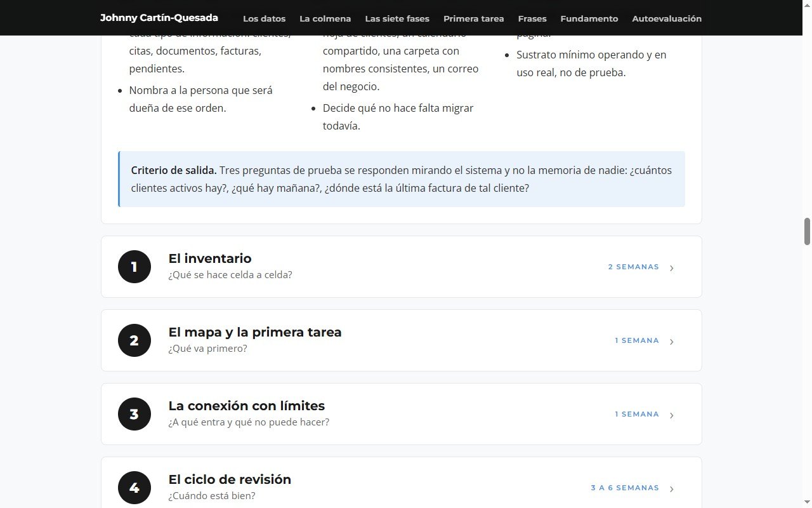
Task: Click the page vertical scrollbar thumb
Action: tap(807, 231)
